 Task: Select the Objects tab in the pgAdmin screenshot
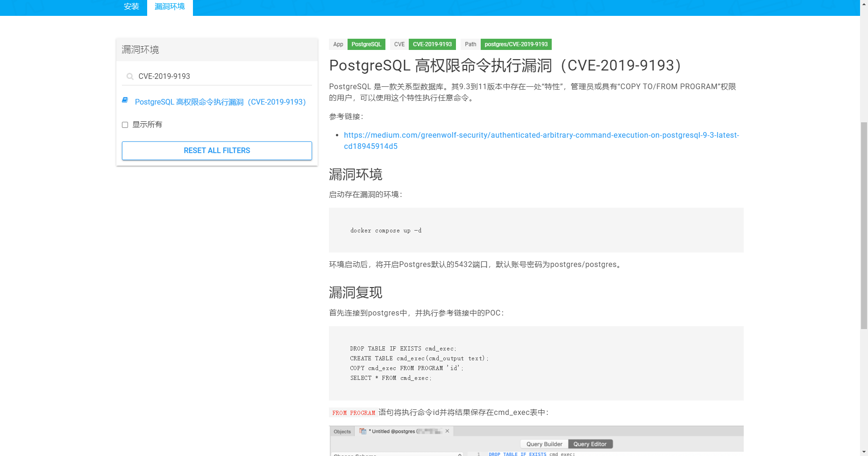pyautogui.click(x=342, y=431)
